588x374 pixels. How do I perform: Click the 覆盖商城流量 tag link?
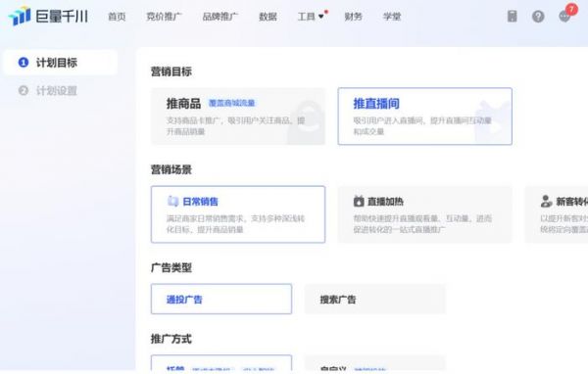(231, 103)
